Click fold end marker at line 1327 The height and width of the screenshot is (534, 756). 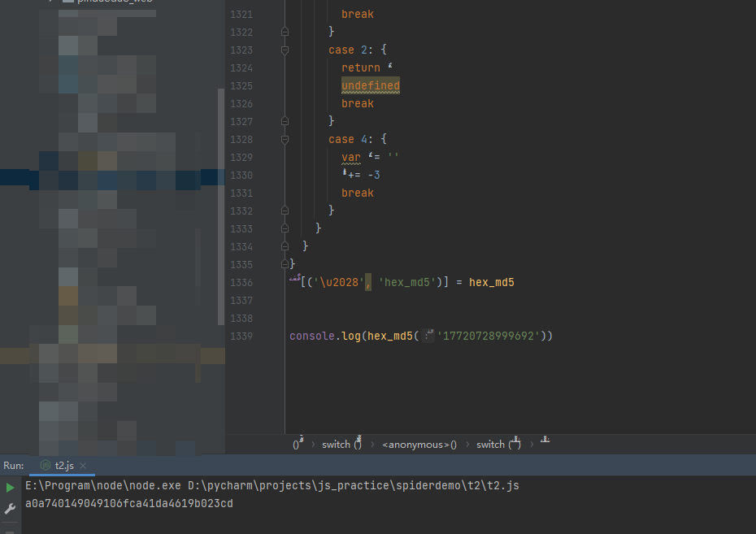[x=285, y=122]
